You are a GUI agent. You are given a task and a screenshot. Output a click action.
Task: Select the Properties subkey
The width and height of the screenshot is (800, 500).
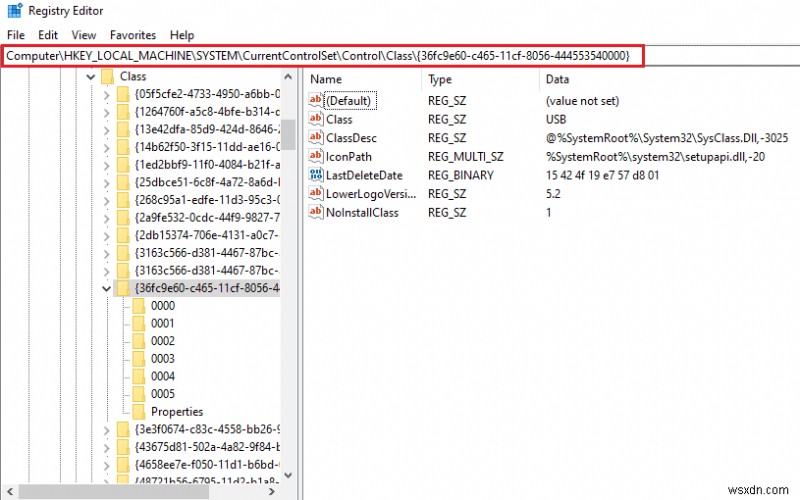click(177, 412)
